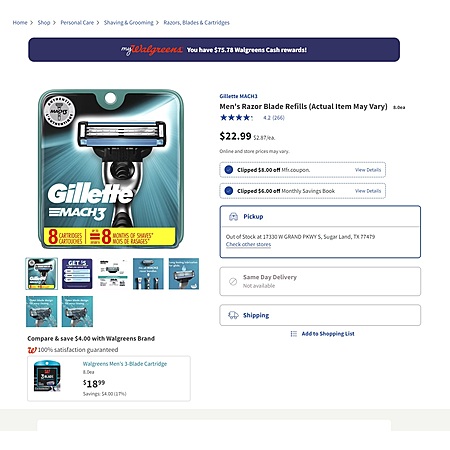Toggle the clipped $8.00 off Mfr coupon checkmark
Viewport: 450px width, 450px height.
coord(229,170)
